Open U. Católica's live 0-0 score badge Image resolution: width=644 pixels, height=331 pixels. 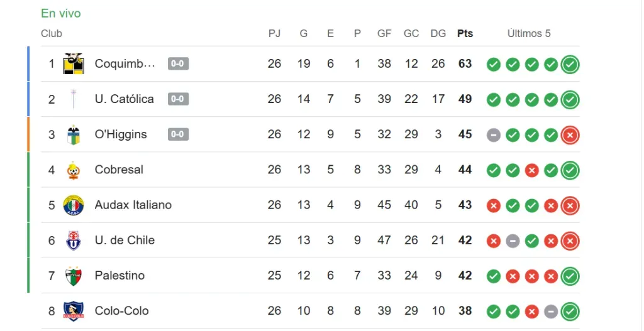(179, 99)
